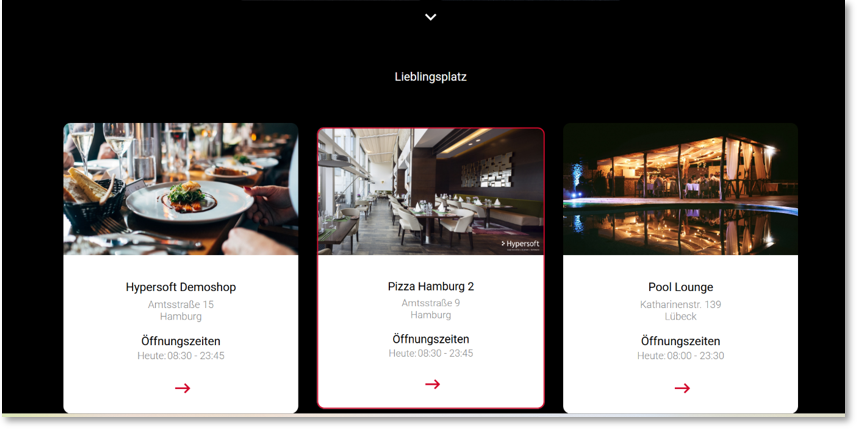Open the Hypersoft Demoshop food photo

(x=181, y=189)
